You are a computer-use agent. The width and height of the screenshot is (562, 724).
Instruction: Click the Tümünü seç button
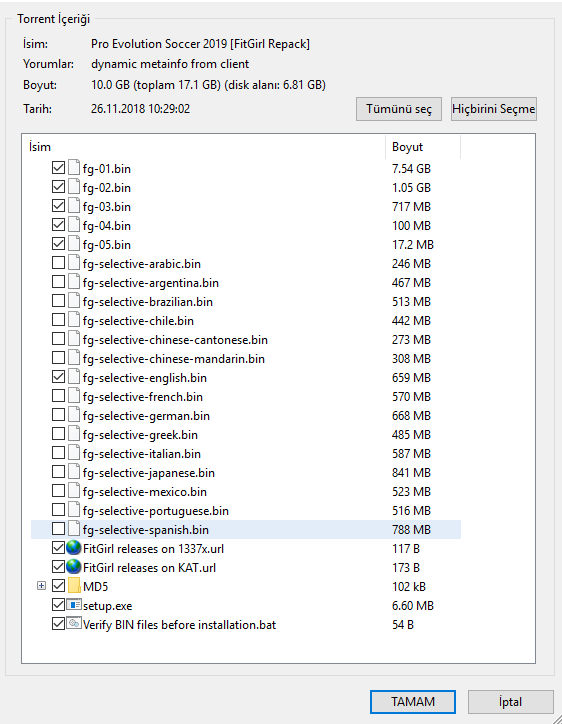coord(399,109)
